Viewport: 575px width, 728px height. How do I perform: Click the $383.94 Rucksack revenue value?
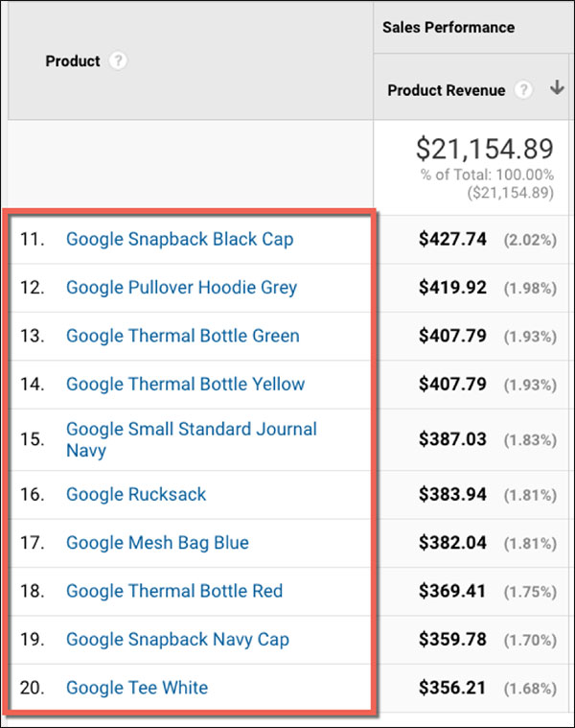[x=452, y=494]
